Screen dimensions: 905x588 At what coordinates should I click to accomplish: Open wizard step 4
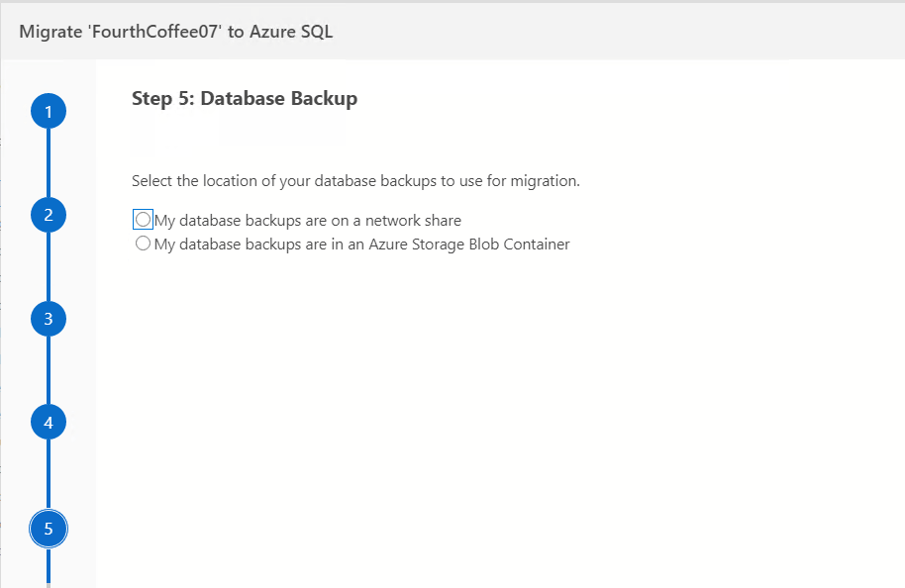click(x=48, y=423)
